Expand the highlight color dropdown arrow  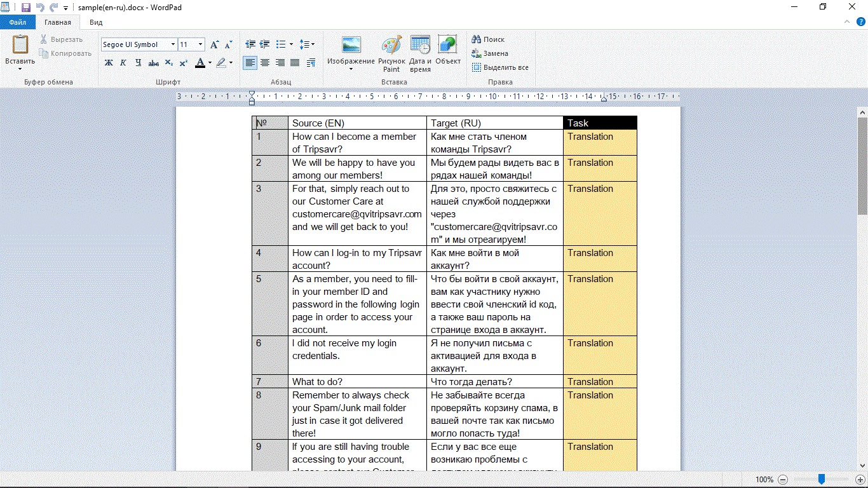point(231,63)
